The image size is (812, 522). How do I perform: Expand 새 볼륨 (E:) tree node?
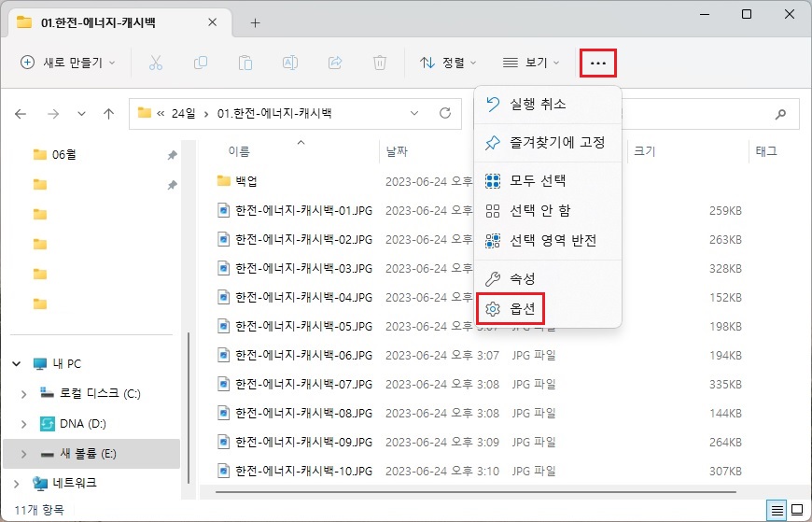point(23,454)
